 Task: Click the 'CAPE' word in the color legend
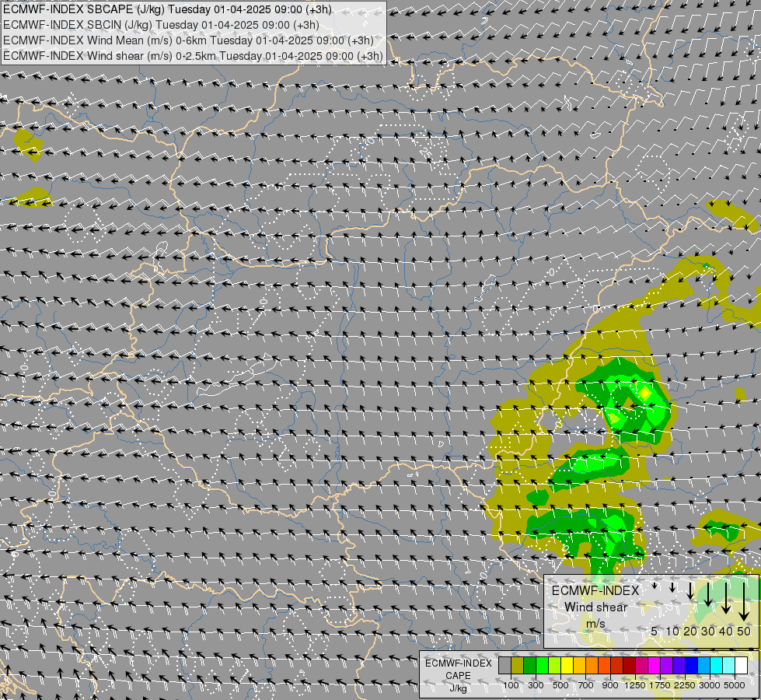[x=458, y=676]
